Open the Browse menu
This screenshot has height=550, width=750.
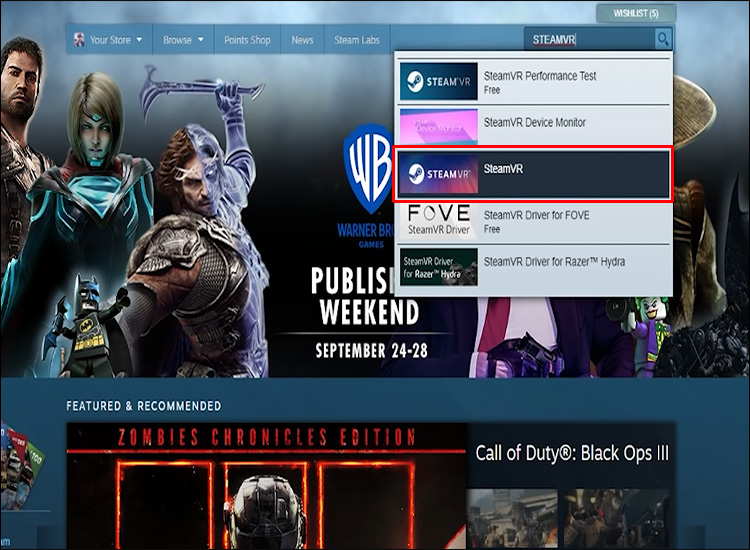tap(183, 40)
